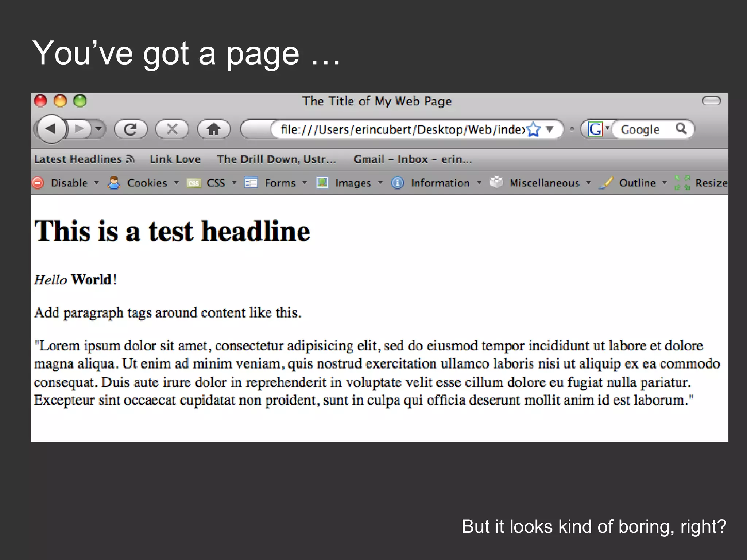Click the Forms icon
This screenshot has height=560, width=747.
click(x=251, y=183)
